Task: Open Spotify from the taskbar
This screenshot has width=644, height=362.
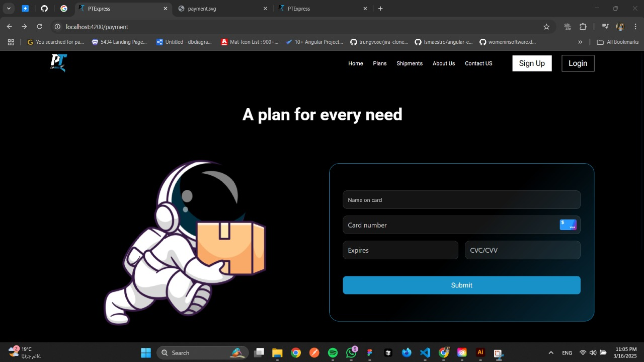Action: tap(333, 353)
